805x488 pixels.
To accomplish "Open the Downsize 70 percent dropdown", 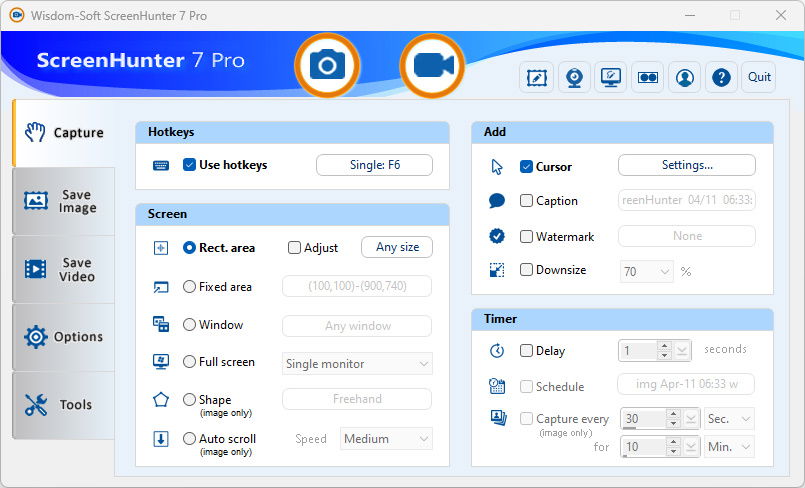I will (x=647, y=271).
